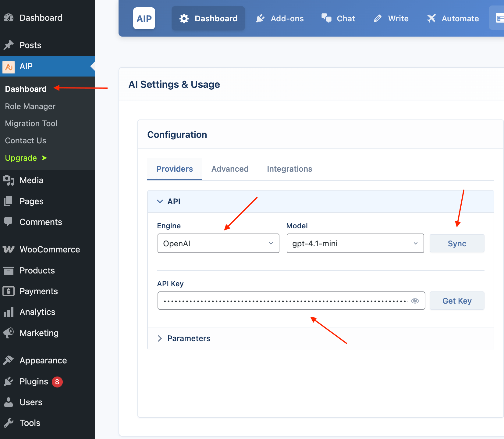
Task: Open Contact Us submenu
Action: 26,141
